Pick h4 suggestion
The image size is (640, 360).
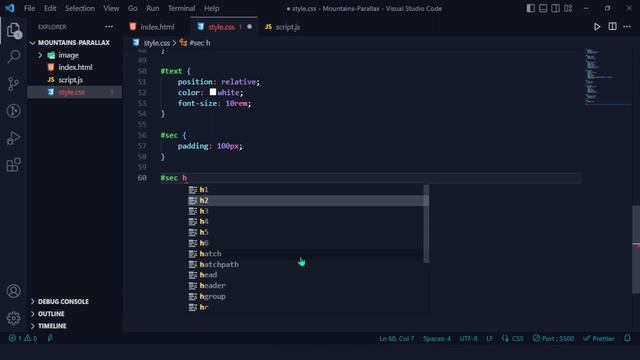pos(305,222)
